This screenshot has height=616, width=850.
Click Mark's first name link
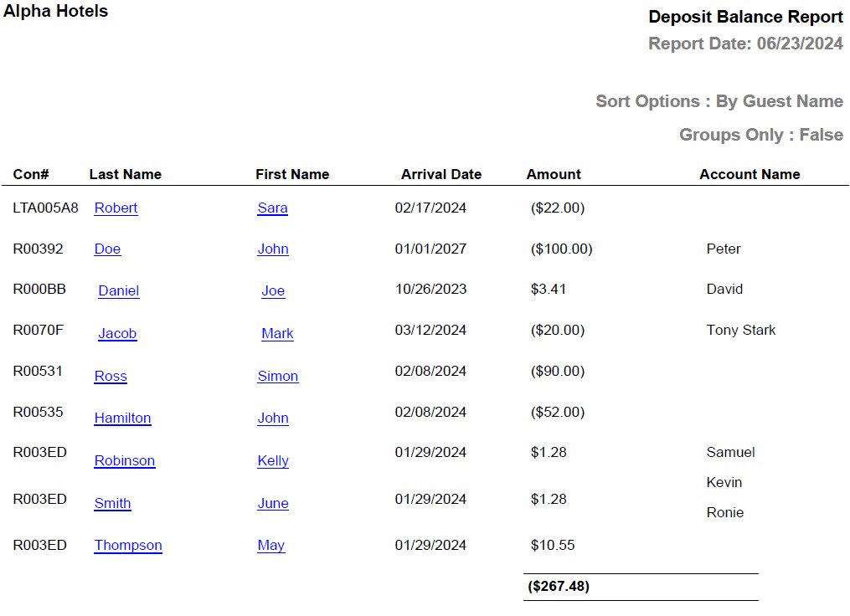277,333
